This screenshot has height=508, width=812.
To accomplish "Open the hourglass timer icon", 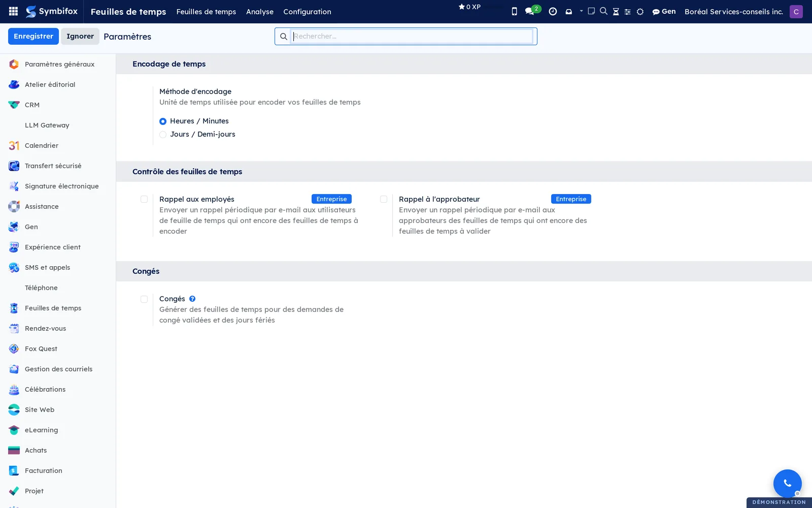I will click(x=616, y=11).
